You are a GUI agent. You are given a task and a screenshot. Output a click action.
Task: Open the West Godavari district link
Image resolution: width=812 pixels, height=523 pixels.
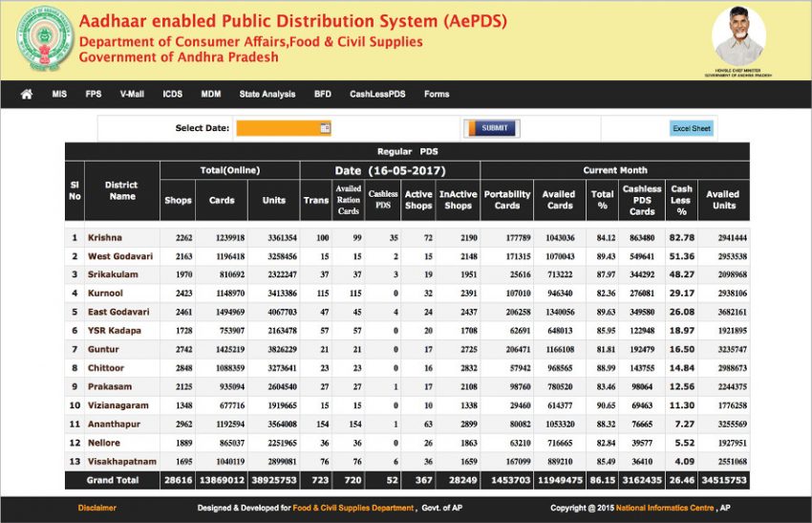click(x=120, y=256)
